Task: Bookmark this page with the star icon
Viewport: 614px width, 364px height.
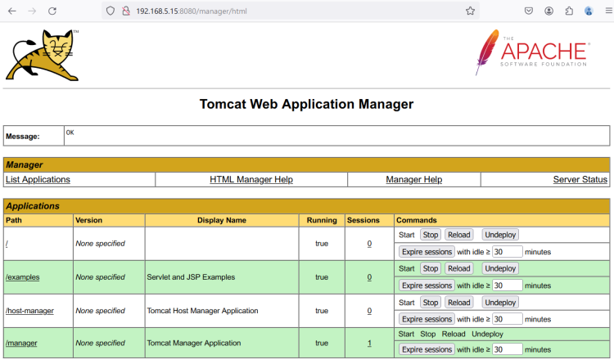Action: click(x=470, y=11)
